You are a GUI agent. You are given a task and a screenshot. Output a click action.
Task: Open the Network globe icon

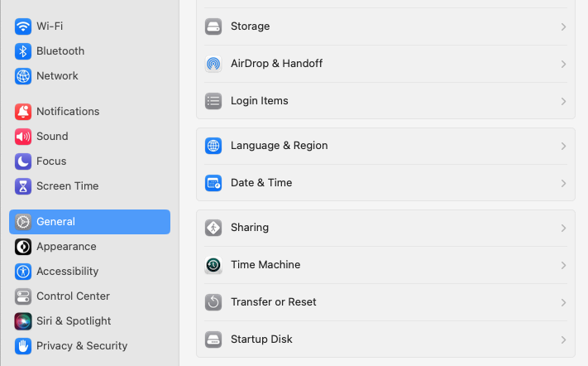[23, 76]
